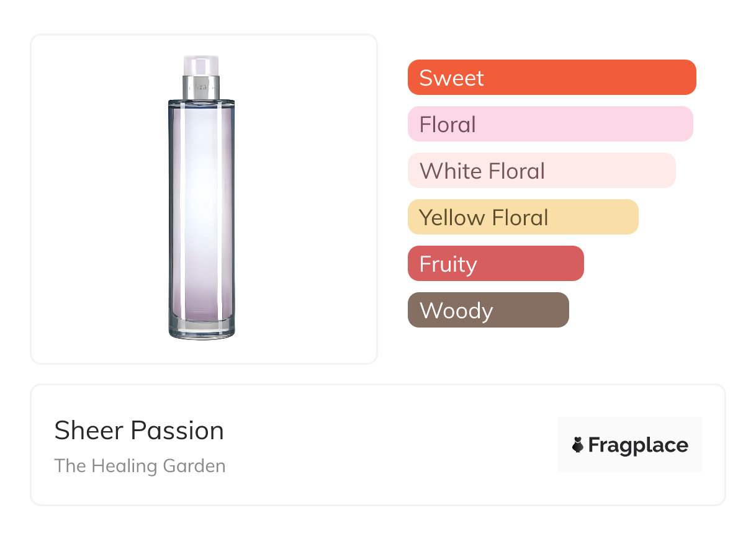
Task: Open the Sheer Passion bottle image
Action: (x=201, y=199)
